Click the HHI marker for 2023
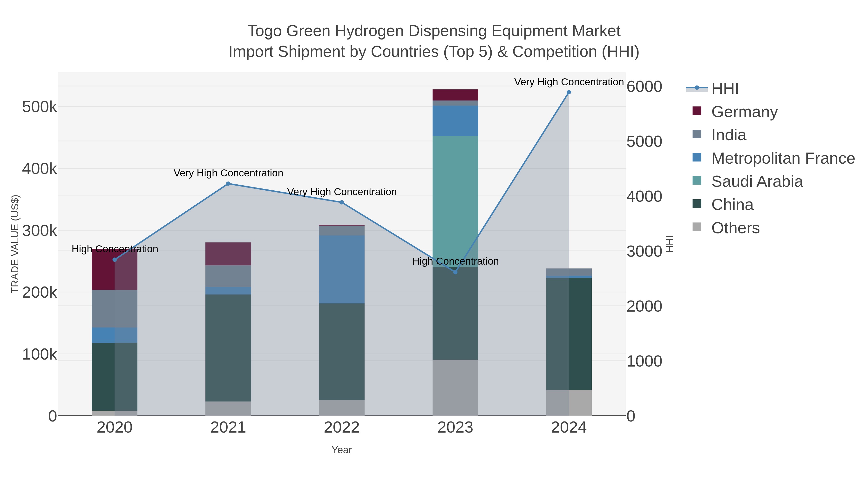Screen dimensions: 868x488 click(455, 272)
